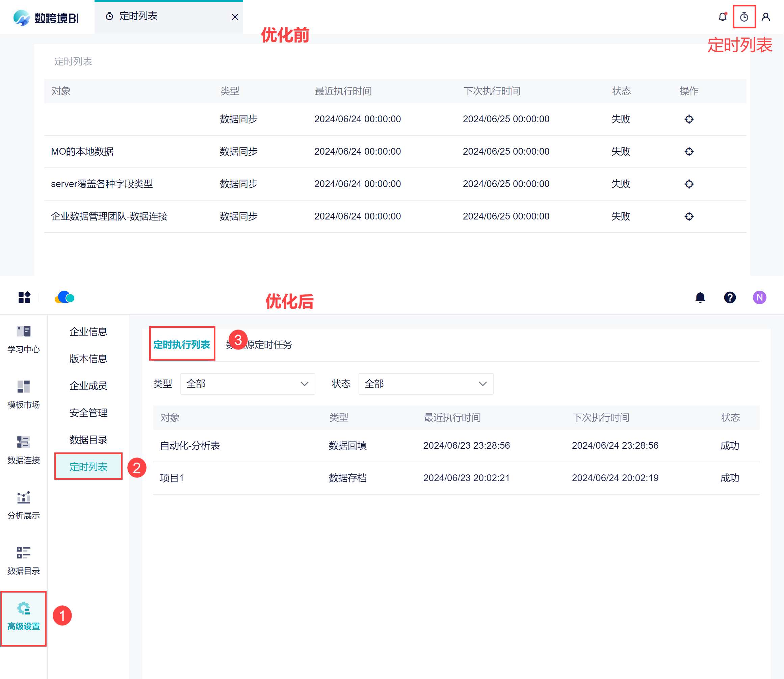This screenshot has height=679, width=784.
Task: Switch to 定时执行列表 tab
Action: (x=182, y=344)
